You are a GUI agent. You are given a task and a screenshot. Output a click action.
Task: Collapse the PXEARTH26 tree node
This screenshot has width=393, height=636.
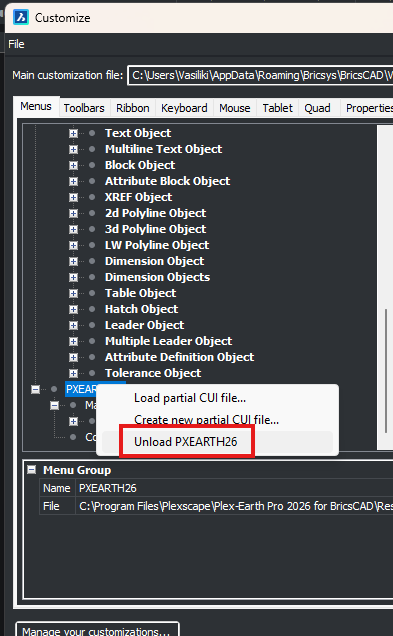(36, 389)
